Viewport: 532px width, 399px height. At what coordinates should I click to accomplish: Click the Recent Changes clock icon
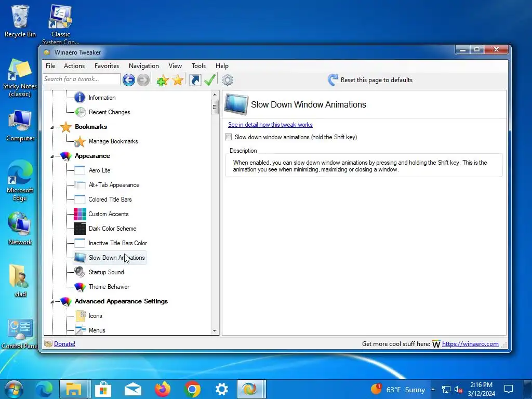point(80,112)
